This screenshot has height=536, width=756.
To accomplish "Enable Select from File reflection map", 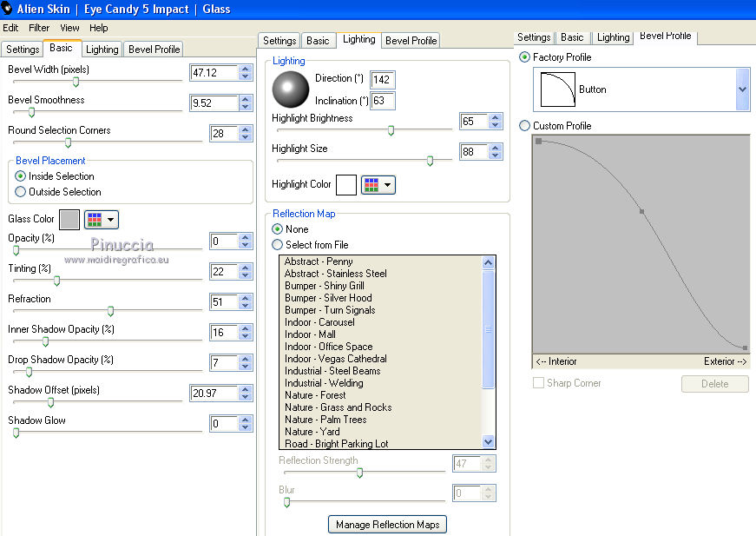I will [278, 245].
